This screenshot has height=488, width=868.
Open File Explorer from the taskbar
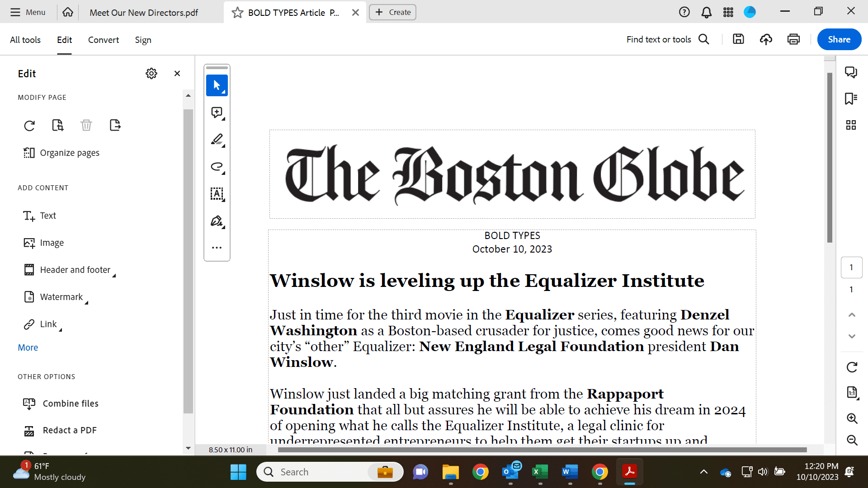tap(450, 472)
